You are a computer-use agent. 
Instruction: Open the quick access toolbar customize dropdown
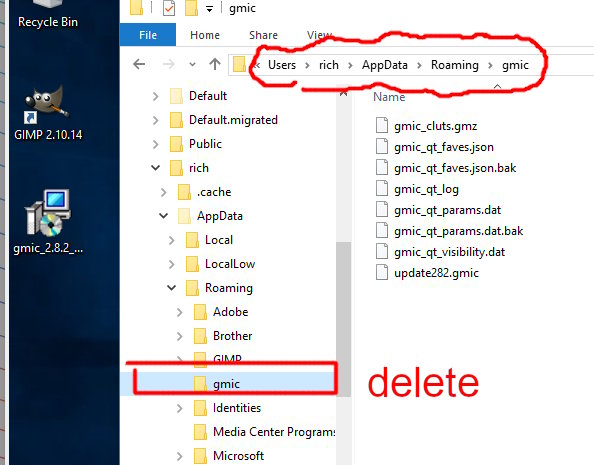(209, 9)
